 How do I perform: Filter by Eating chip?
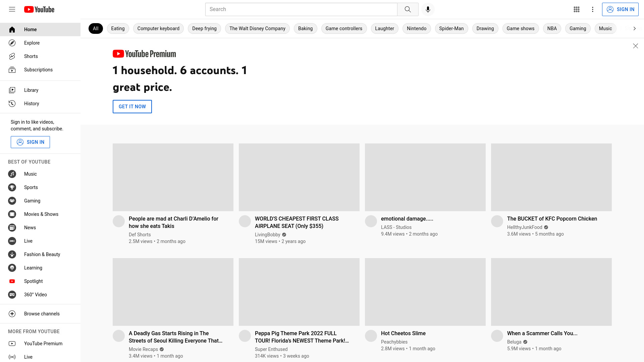(118, 28)
